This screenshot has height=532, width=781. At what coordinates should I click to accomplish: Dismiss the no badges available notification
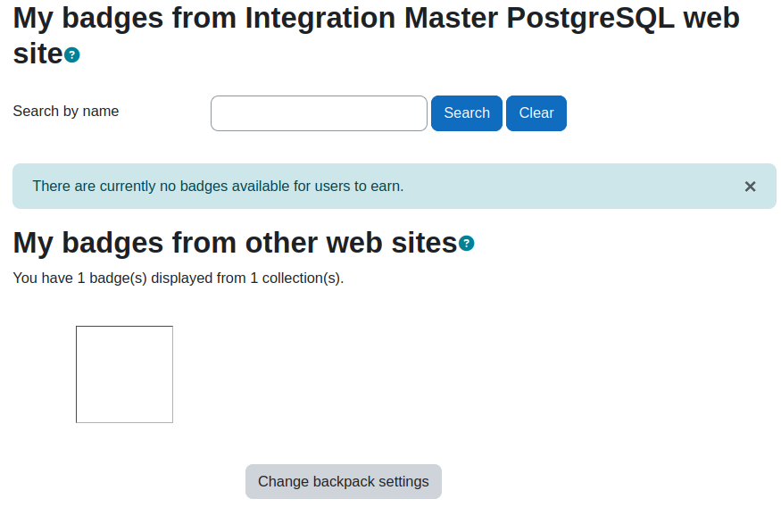[750, 187]
